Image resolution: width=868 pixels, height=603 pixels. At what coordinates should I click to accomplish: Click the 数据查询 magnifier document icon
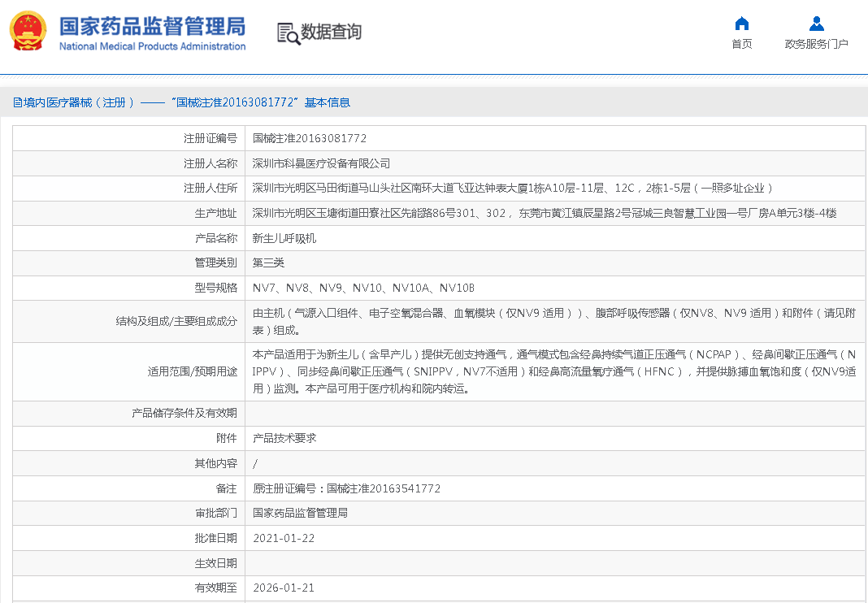(x=288, y=33)
